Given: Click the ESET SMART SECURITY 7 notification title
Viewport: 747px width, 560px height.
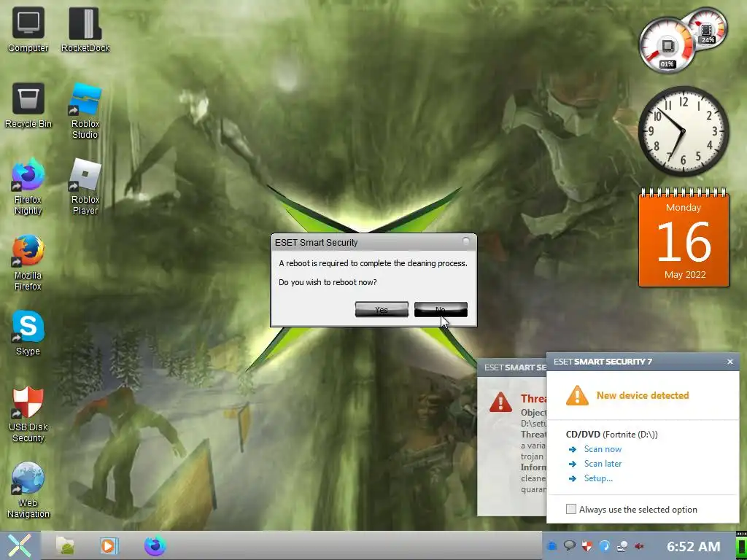Looking at the screenshot, I should [x=603, y=362].
